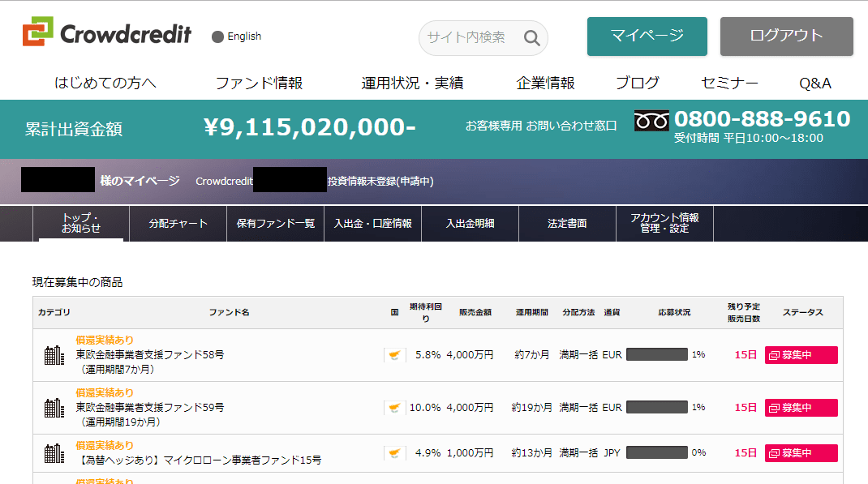
Task: Focus the サイト内検索 search field
Action: click(483, 37)
